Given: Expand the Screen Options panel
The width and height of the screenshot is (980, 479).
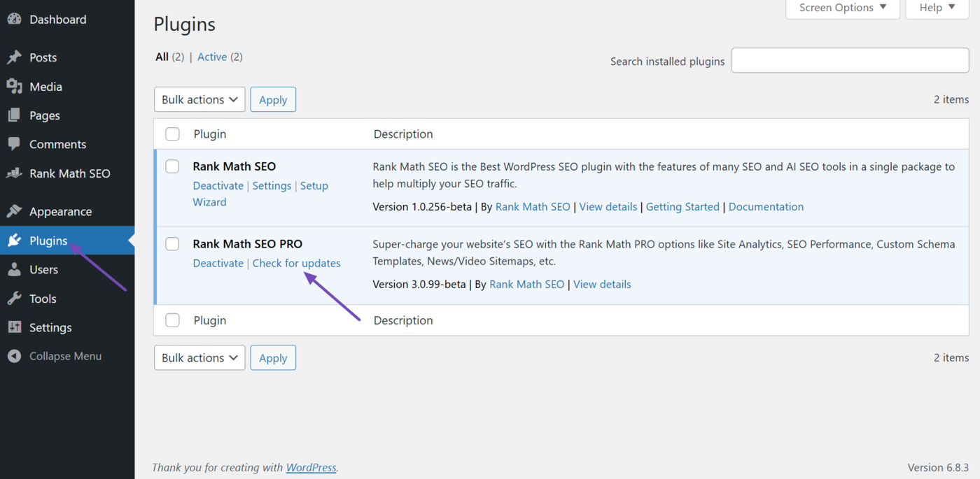Looking at the screenshot, I should (843, 8).
